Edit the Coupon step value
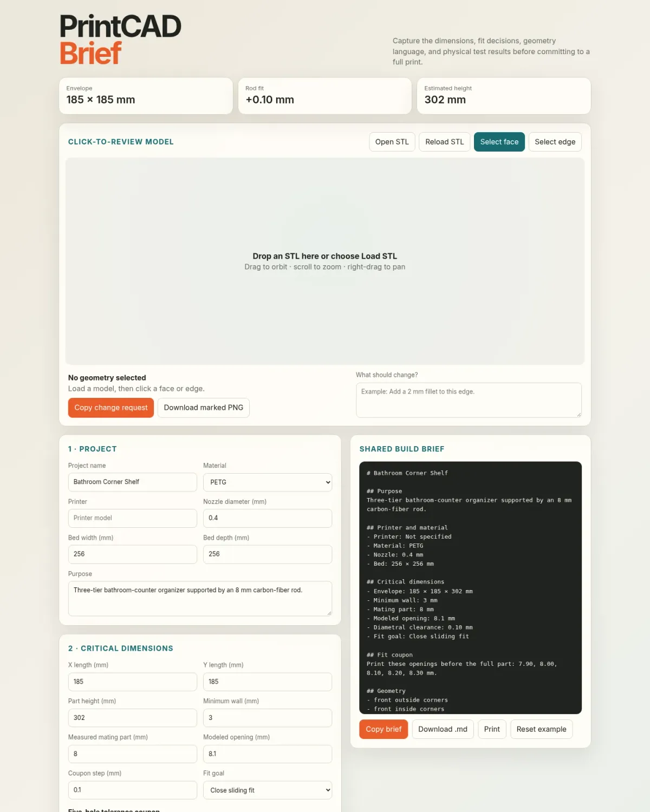 pyautogui.click(x=132, y=790)
